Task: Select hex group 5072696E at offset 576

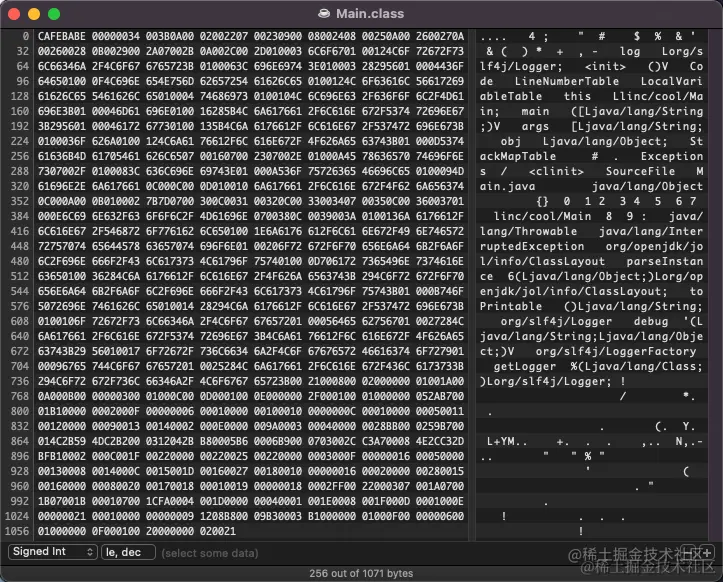Action: (61, 306)
